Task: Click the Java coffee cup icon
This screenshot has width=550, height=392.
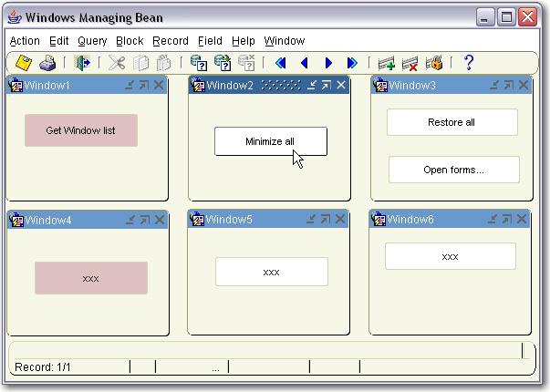Action: (15, 16)
